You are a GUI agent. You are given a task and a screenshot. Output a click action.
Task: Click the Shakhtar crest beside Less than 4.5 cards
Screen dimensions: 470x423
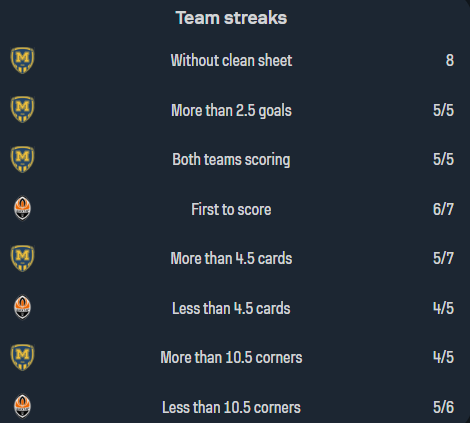(x=22, y=308)
